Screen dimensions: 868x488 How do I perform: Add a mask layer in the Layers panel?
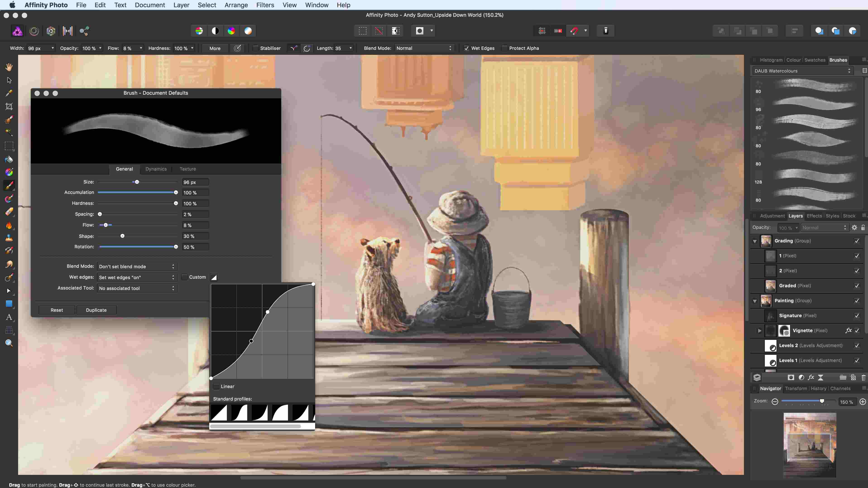[x=791, y=377]
